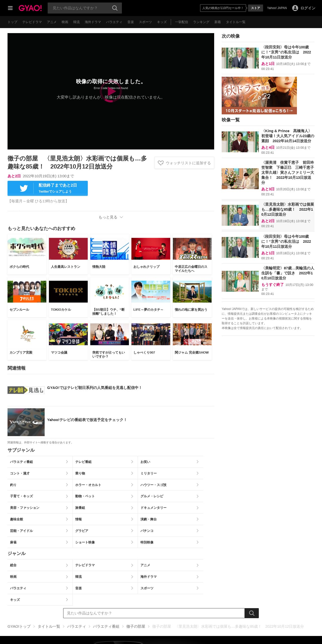Open 美輪明宏 episode in video list

click(x=268, y=281)
